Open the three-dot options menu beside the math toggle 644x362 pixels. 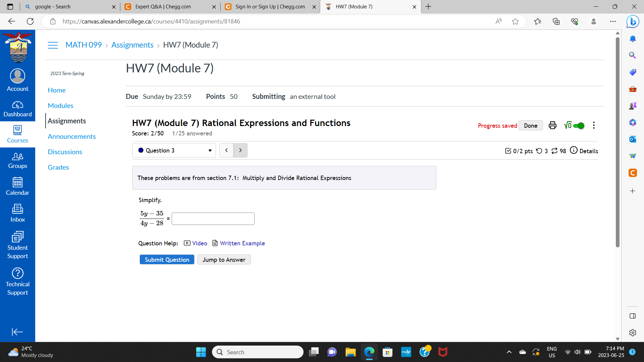point(594,125)
